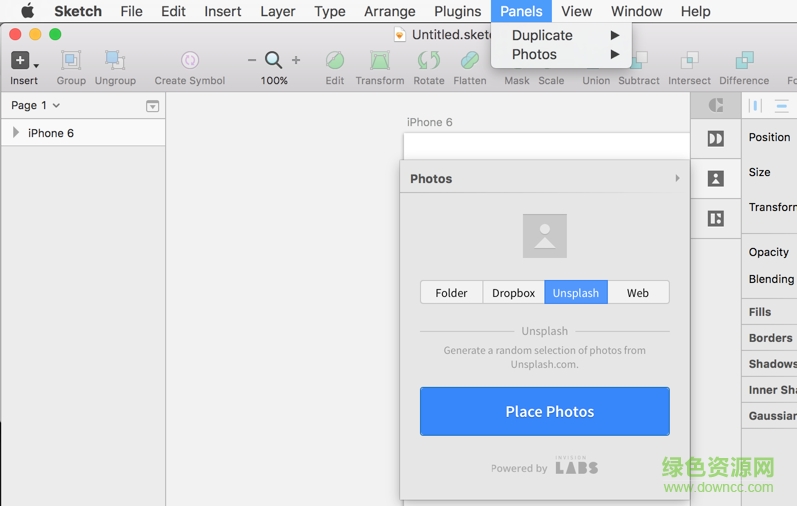Click the Opacity label in Inspector

pos(769,252)
